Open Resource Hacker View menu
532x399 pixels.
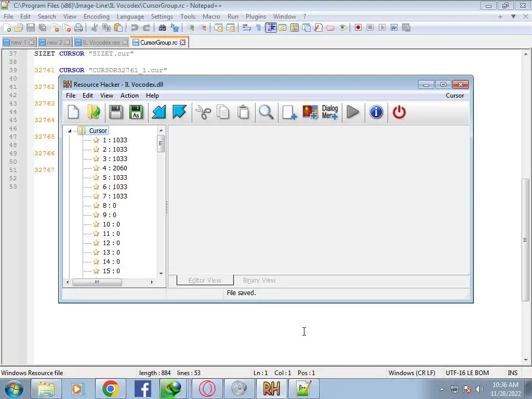(107, 96)
